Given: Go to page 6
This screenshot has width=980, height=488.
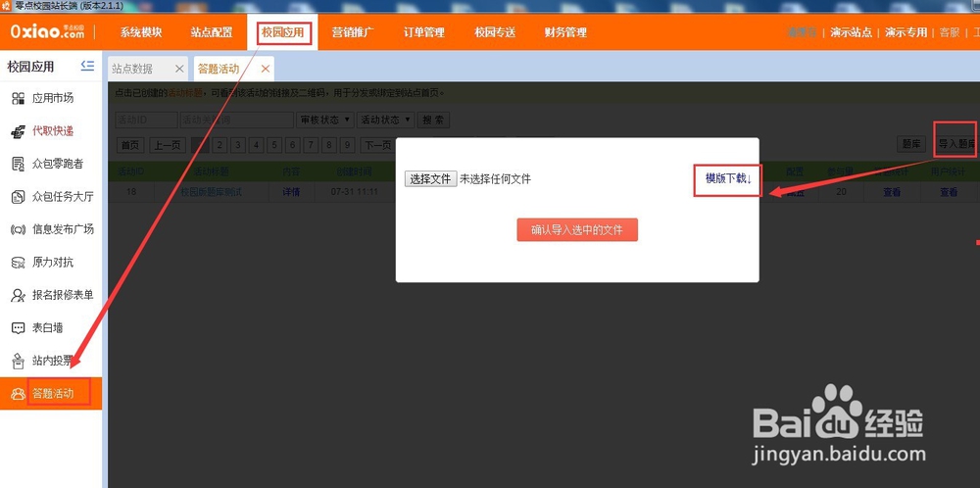Looking at the screenshot, I should click(x=293, y=146).
